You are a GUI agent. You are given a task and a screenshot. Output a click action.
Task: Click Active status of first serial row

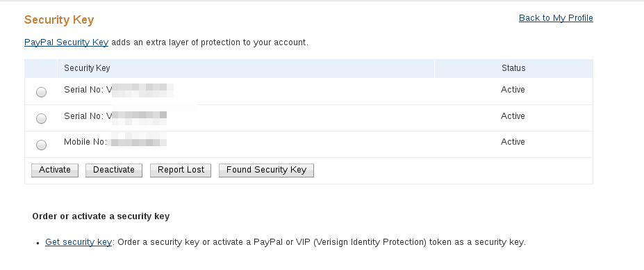pos(513,89)
